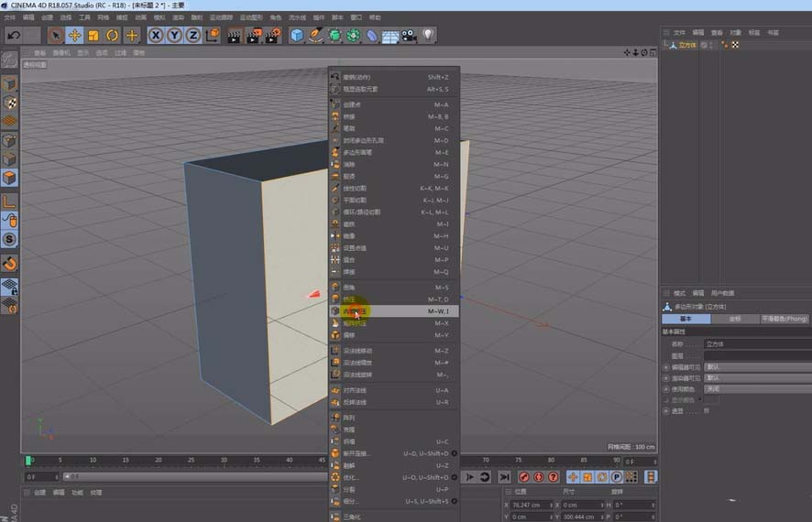
Task: Switch to the 平滑着色(Phong) tab
Action: click(785, 319)
